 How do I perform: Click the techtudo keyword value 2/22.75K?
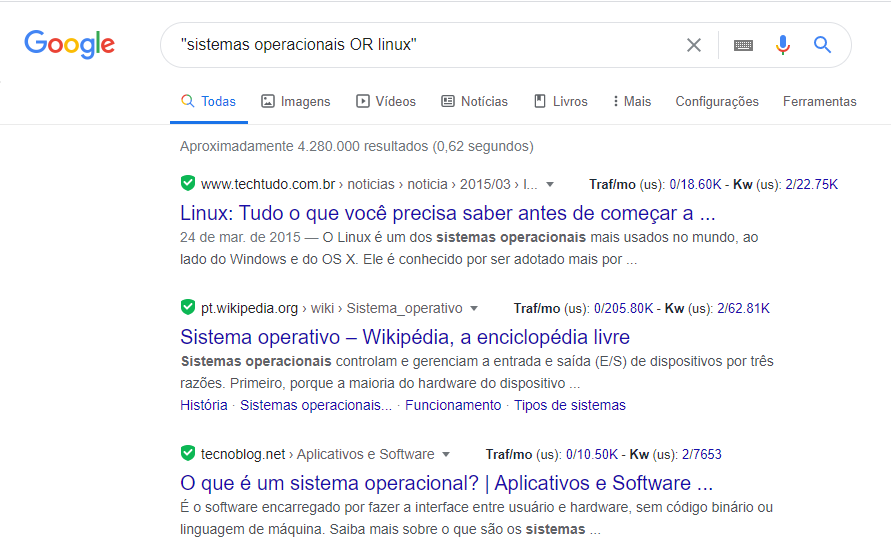pos(811,185)
